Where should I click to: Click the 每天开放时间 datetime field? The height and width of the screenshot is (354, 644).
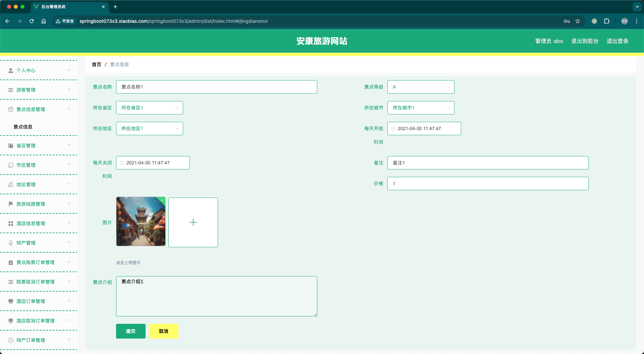point(424,129)
